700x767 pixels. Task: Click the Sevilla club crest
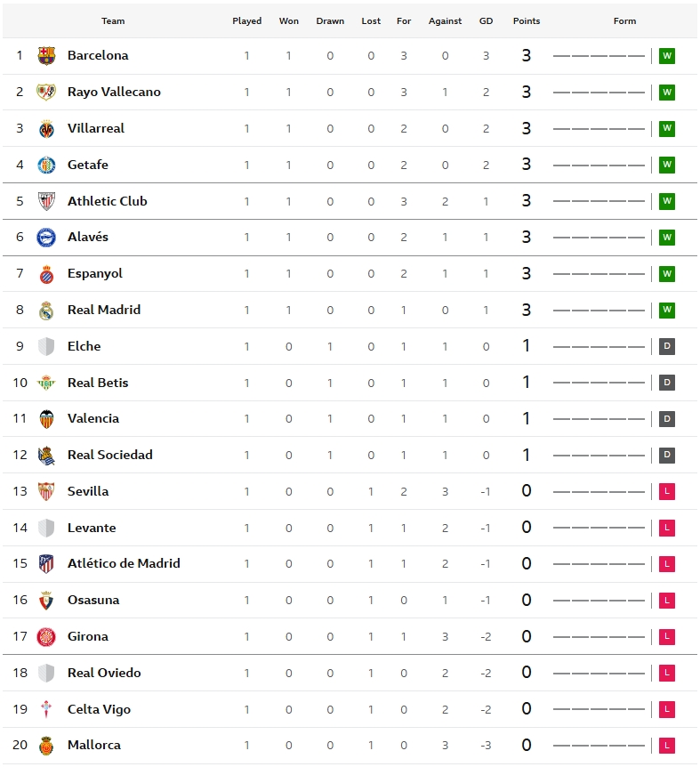click(x=46, y=491)
